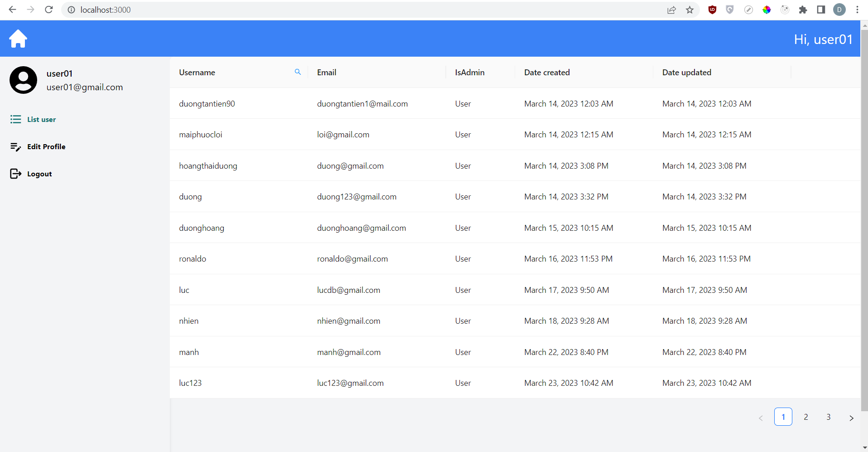Open the Extensions puzzle piece icon
Image resolution: width=868 pixels, height=452 pixels.
(803, 10)
